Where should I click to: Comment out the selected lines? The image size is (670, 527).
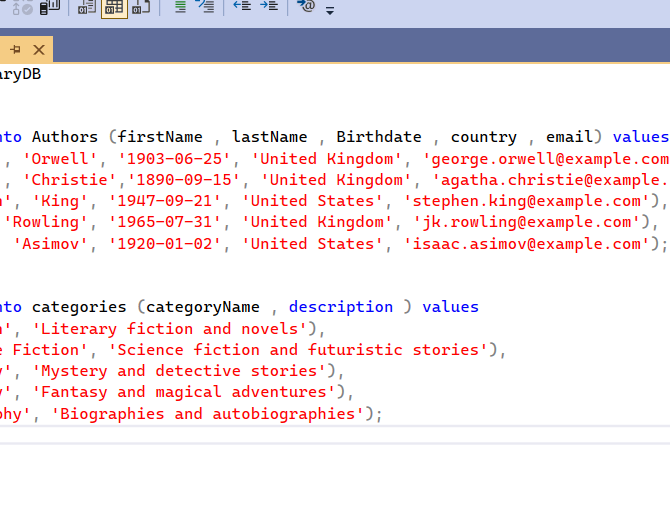pyautogui.click(x=180, y=7)
